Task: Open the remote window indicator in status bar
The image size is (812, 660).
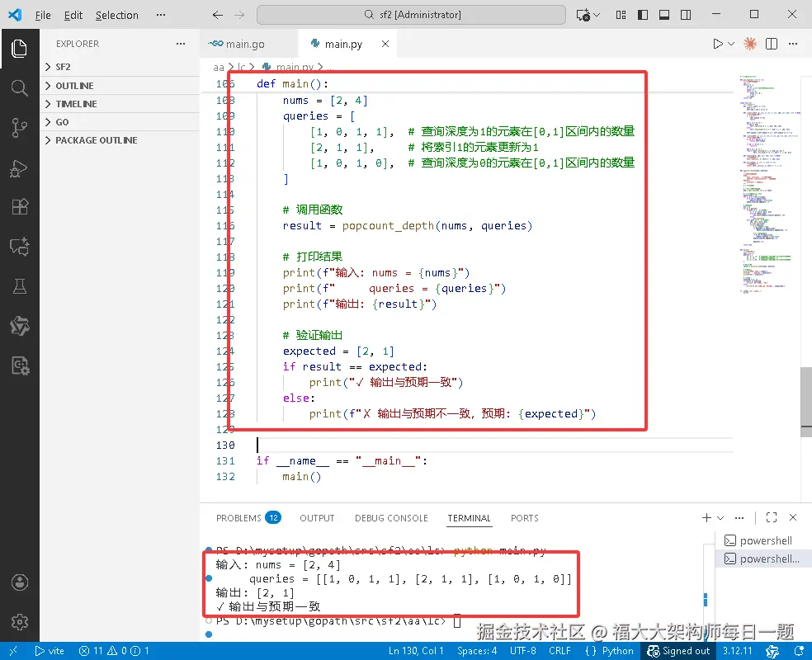Action: point(13,651)
